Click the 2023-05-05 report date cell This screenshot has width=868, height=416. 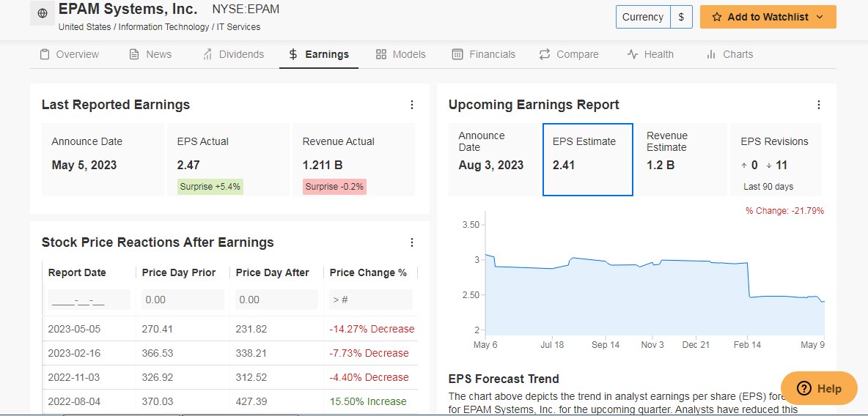75,329
